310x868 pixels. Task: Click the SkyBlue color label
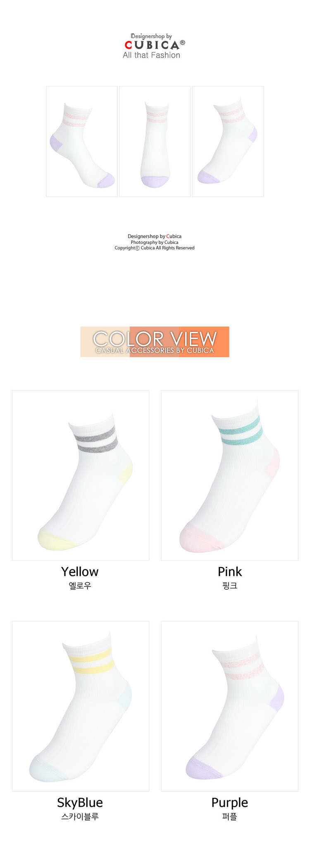point(80,803)
